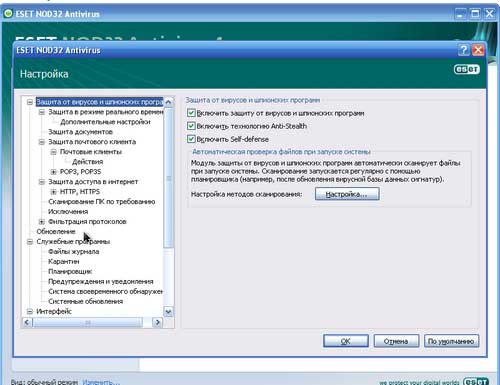The height and width of the screenshot is (385, 500).
Task: Collapse Служебные программы node
Action: tap(30, 242)
